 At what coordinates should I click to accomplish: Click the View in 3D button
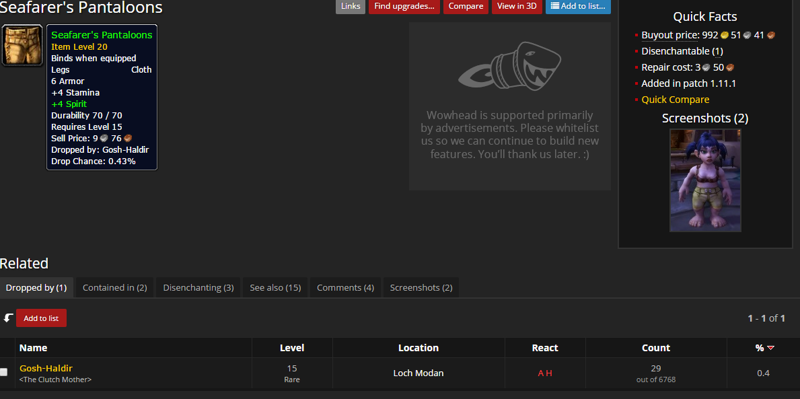coord(517,6)
